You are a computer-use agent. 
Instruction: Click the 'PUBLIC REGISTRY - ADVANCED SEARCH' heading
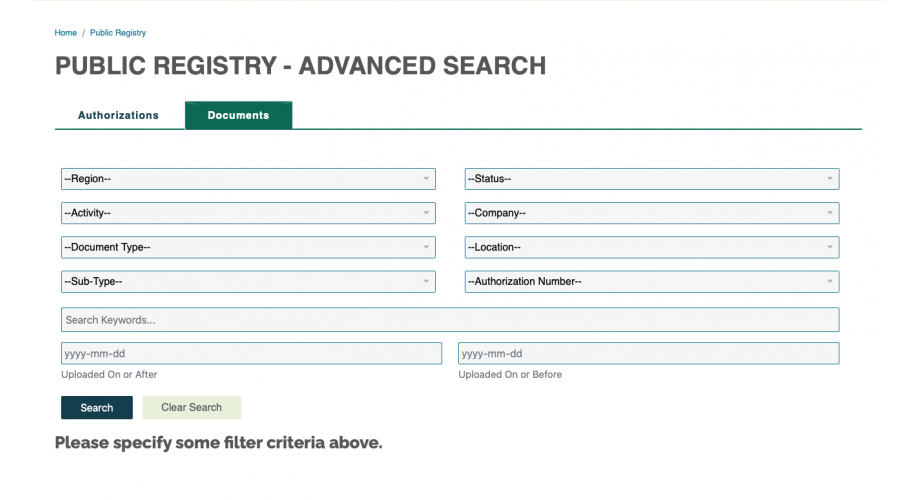pos(300,66)
